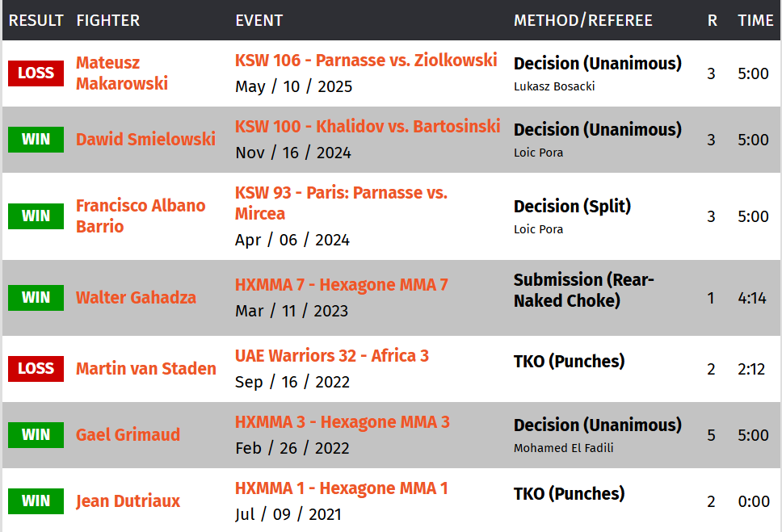Click the EVENT column header
This screenshot has width=782, height=532.
point(259,20)
